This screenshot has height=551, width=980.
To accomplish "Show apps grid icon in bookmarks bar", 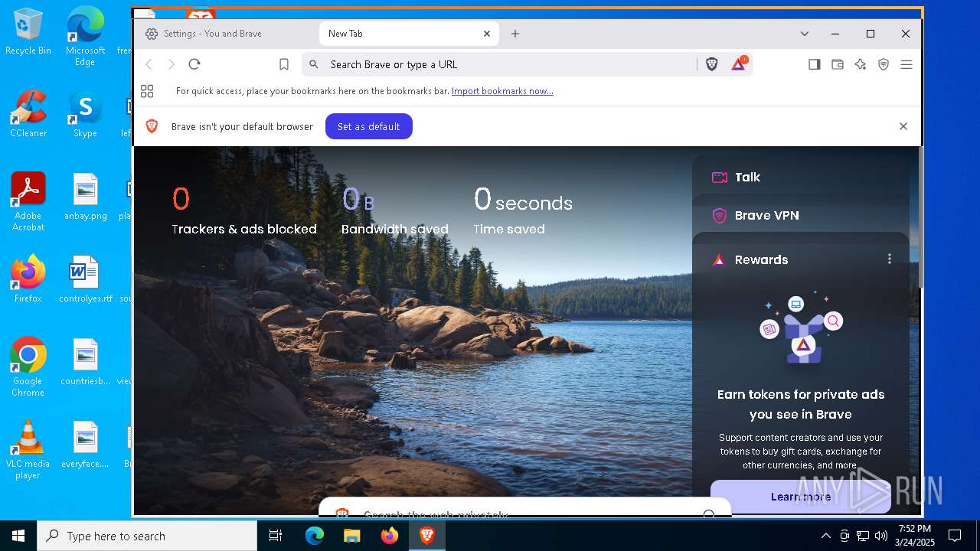I will pyautogui.click(x=147, y=91).
